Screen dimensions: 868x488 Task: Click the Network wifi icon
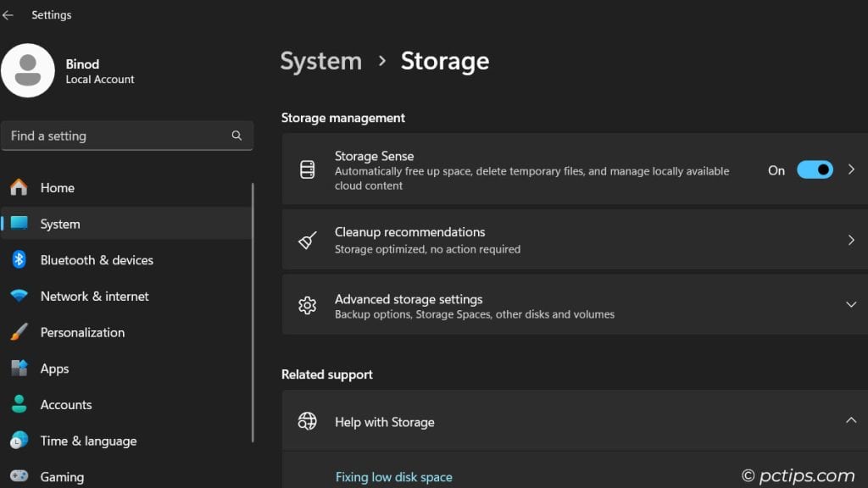point(19,296)
